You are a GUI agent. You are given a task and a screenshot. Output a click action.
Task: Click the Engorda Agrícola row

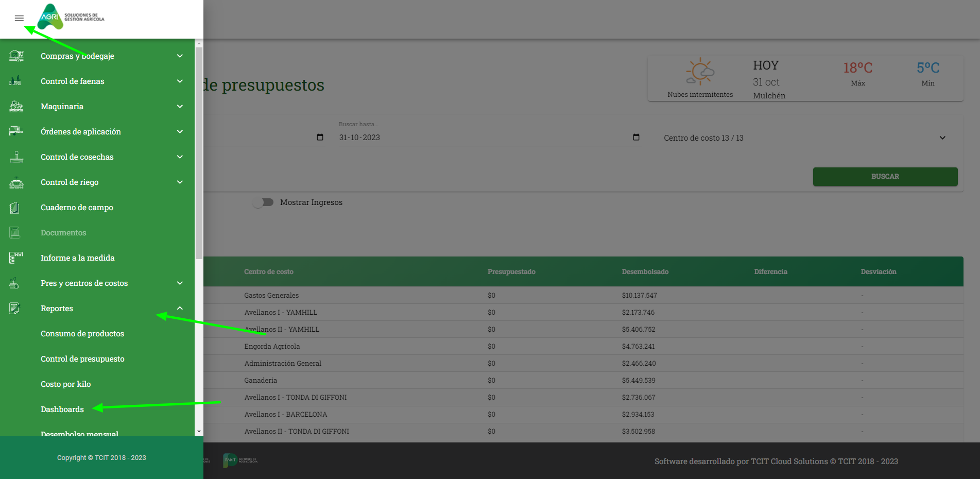coord(583,346)
